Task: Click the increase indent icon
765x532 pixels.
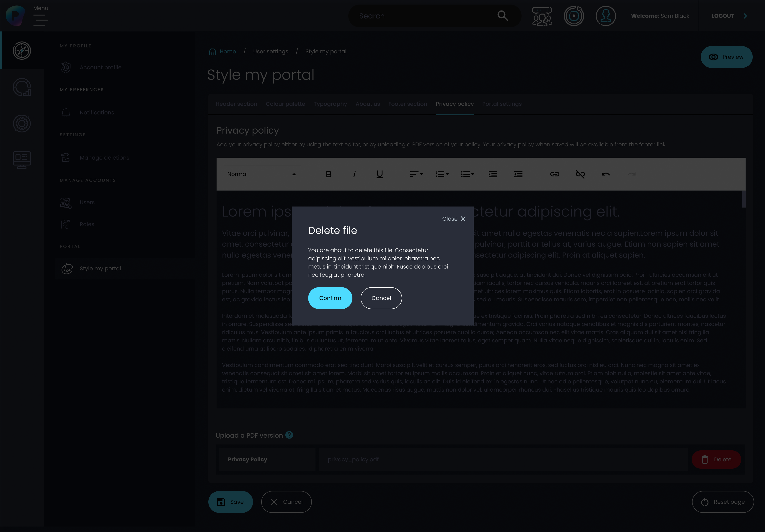Action: pyautogui.click(x=492, y=174)
